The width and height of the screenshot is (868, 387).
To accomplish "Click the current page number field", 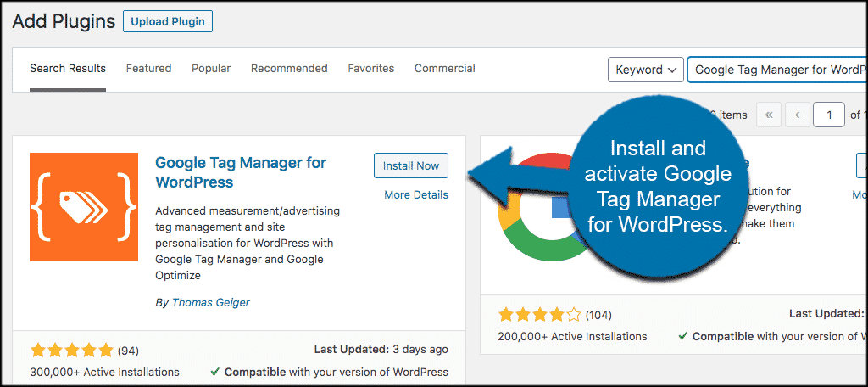I will point(829,115).
